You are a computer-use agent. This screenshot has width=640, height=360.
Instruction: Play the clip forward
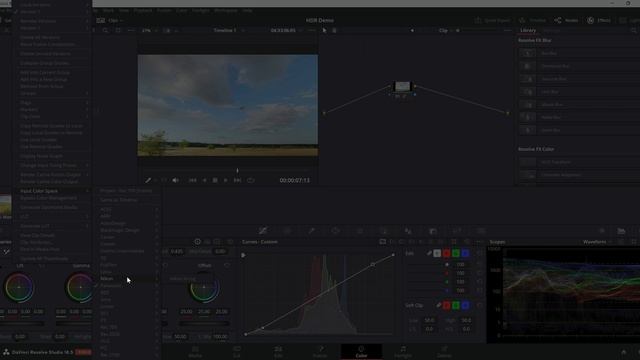(x=226, y=180)
